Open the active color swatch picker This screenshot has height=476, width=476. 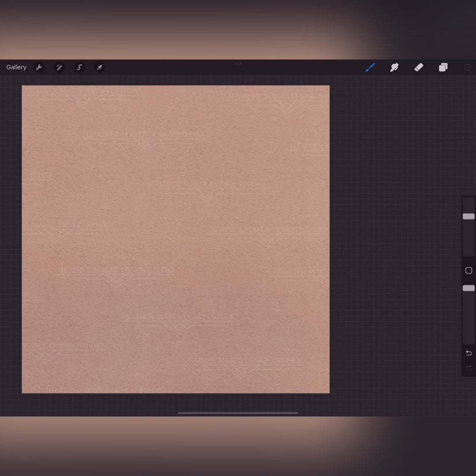tap(468, 67)
